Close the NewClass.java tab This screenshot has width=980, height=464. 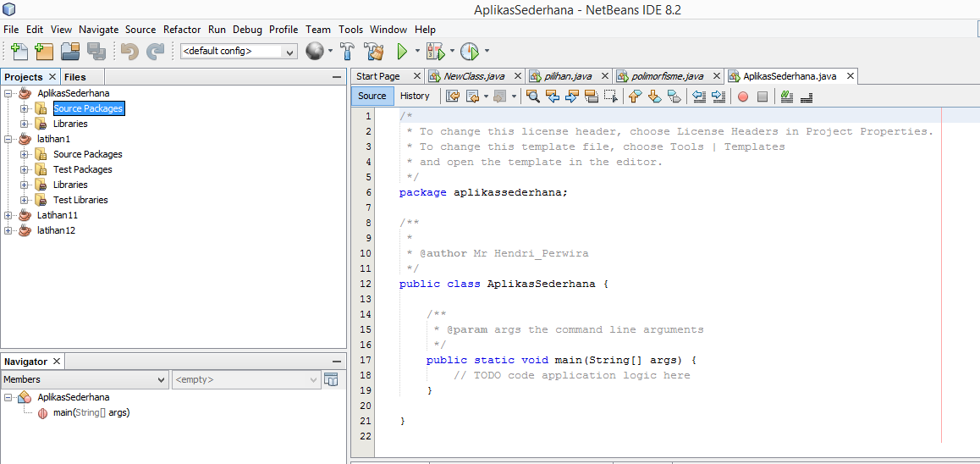point(517,76)
